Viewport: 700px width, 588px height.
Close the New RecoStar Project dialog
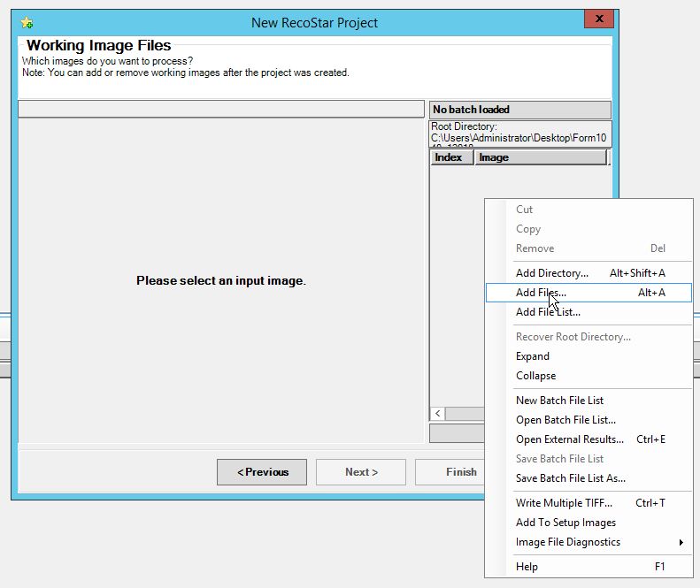click(599, 19)
